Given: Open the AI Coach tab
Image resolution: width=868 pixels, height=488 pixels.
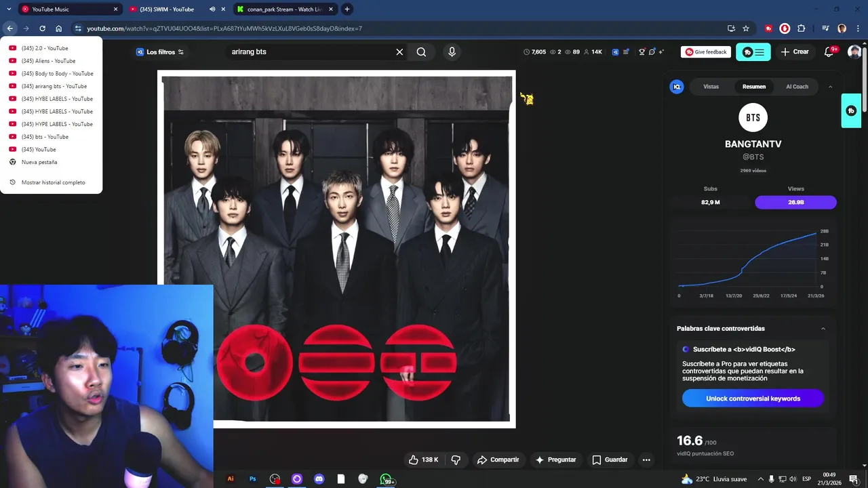Looking at the screenshot, I should click(797, 87).
